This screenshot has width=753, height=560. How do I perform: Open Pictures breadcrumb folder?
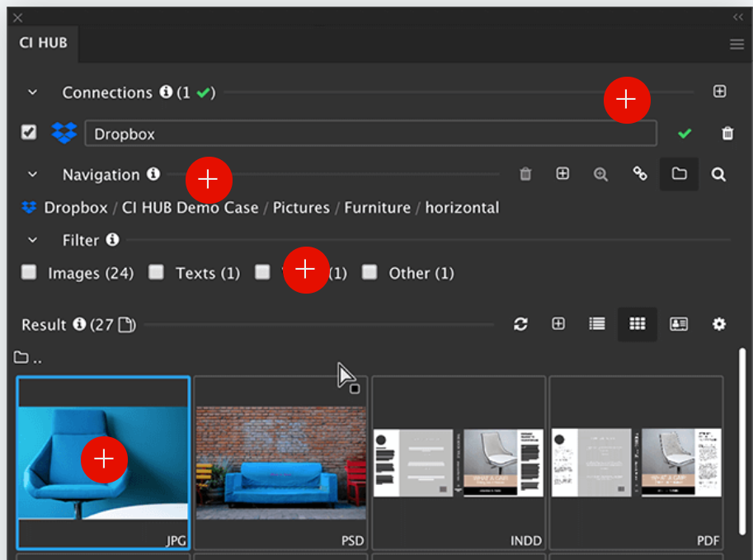(302, 208)
